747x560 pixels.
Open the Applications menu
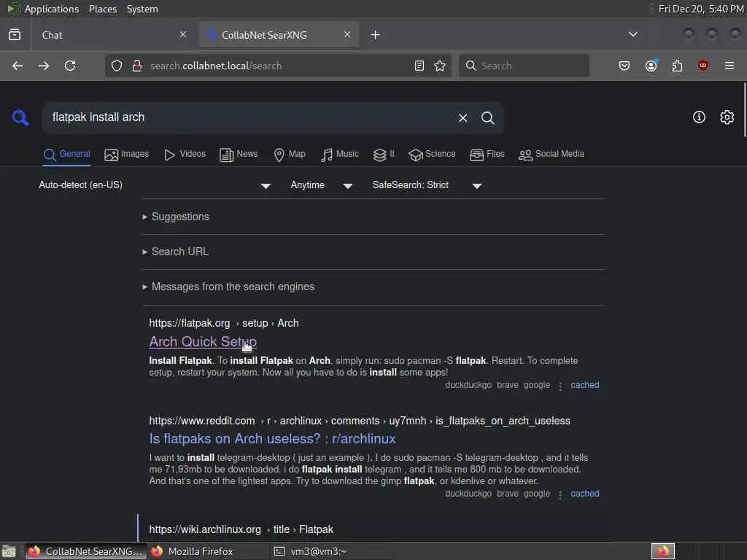pos(52,9)
